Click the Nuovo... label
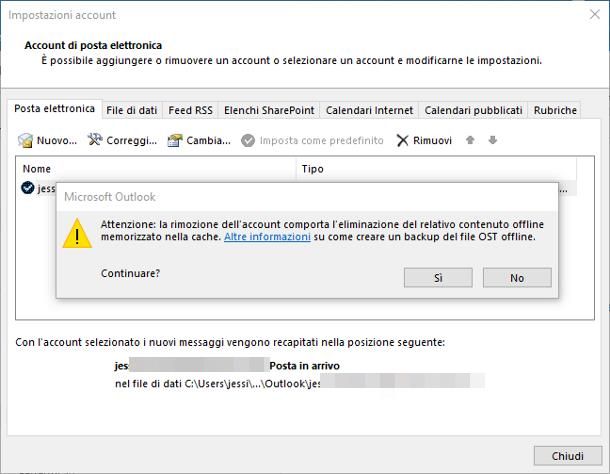Screen dimensions: 610x474 pos(57,140)
